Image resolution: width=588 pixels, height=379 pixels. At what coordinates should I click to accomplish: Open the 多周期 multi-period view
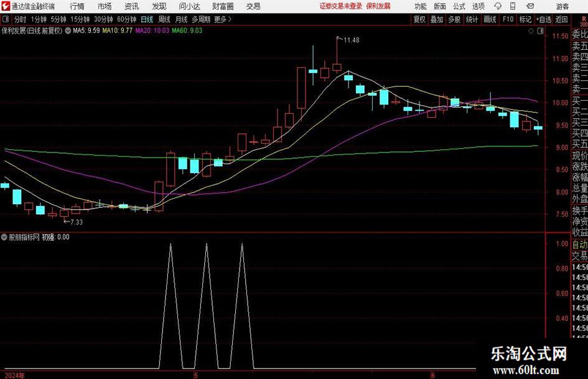pyautogui.click(x=201, y=19)
